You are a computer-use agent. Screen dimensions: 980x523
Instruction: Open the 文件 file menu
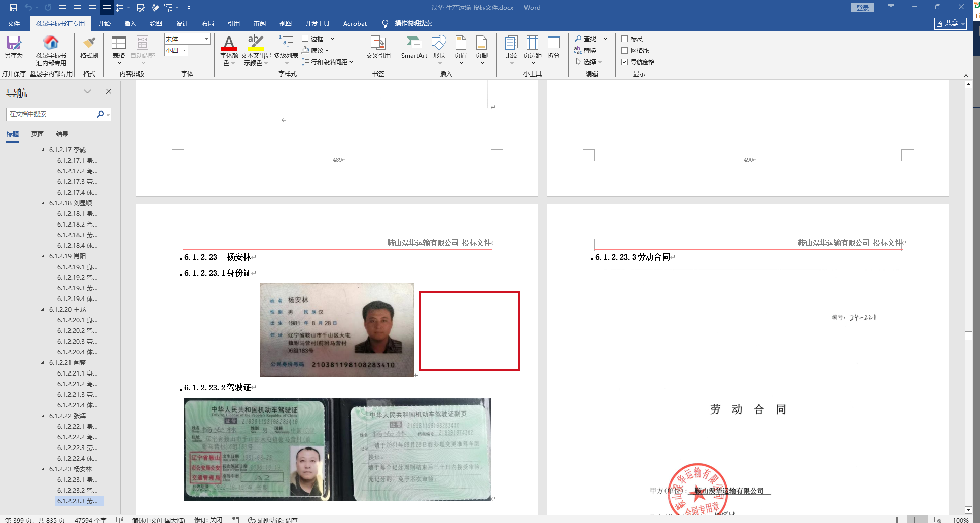[x=14, y=23]
